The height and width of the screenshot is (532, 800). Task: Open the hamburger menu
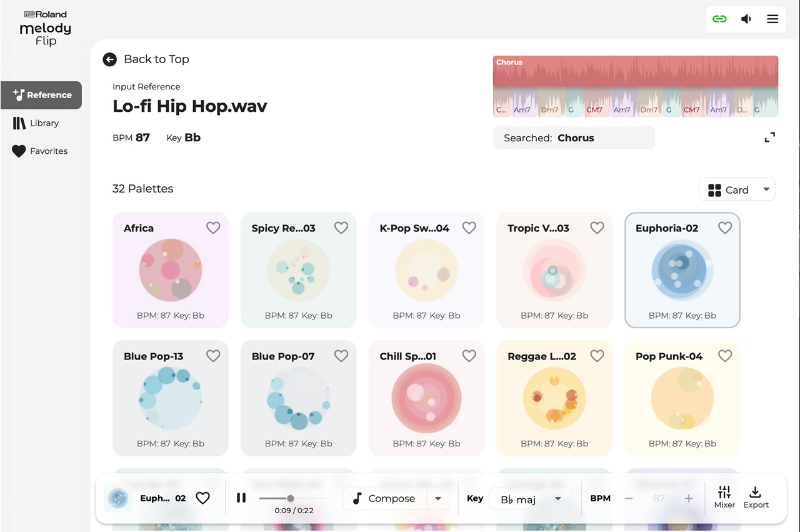pos(772,19)
